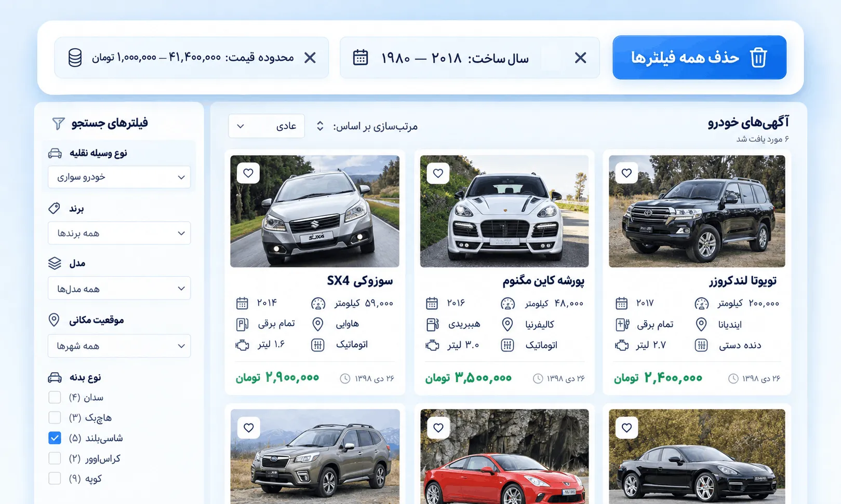This screenshot has height=504, width=841.
Task: Click the car icon next to vehicle type label
Action: coord(55,153)
